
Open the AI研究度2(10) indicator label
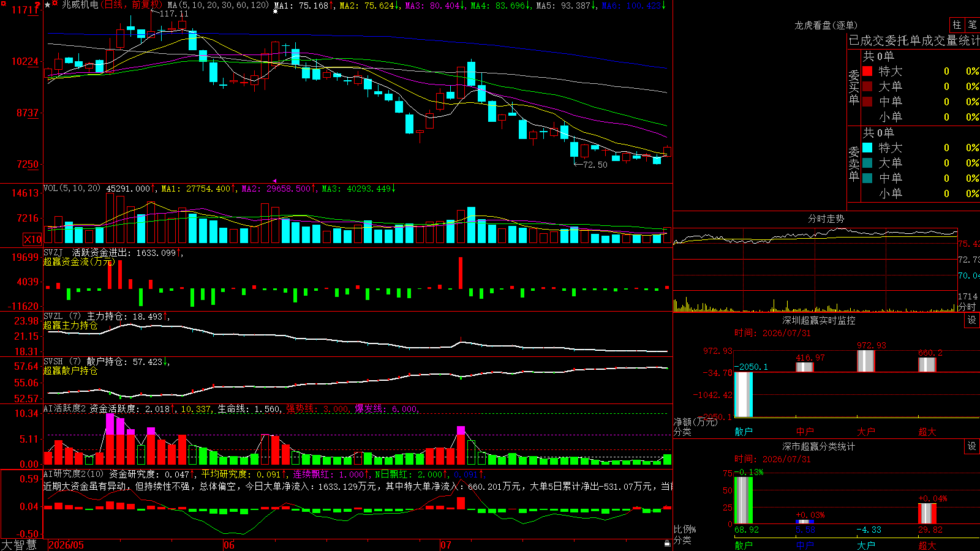pos(74,474)
